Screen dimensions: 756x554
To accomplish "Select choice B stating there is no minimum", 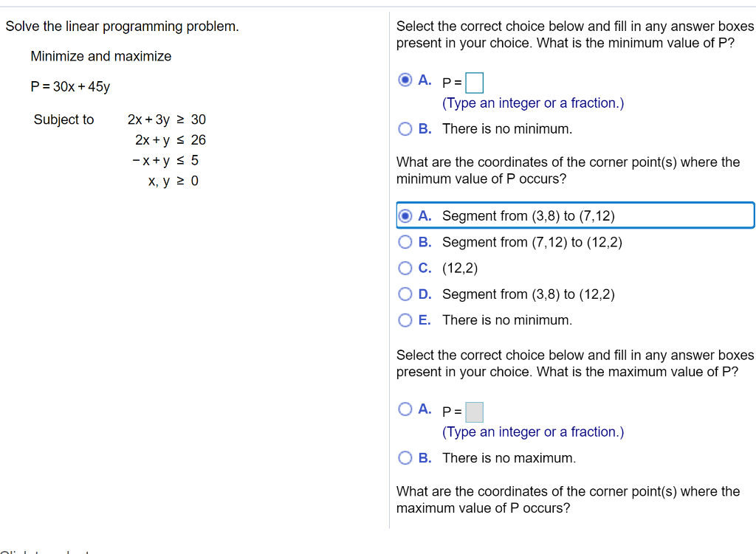I will click(x=405, y=128).
